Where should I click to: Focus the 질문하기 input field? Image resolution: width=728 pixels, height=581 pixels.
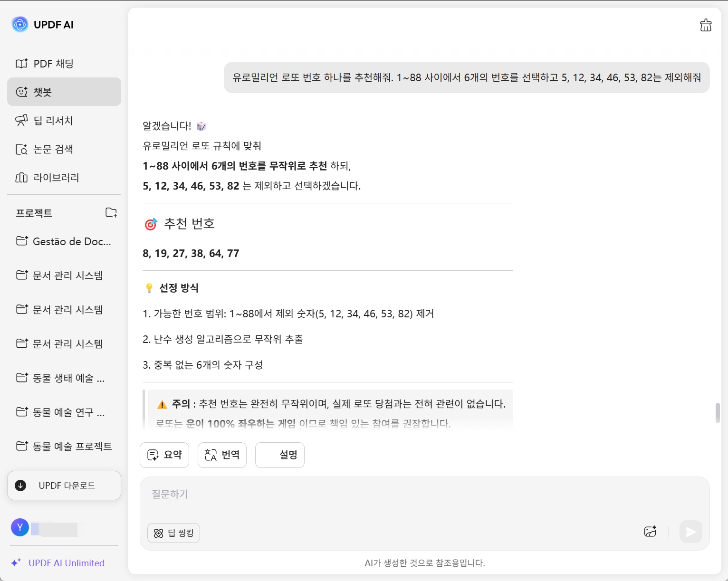pos(424,495)
